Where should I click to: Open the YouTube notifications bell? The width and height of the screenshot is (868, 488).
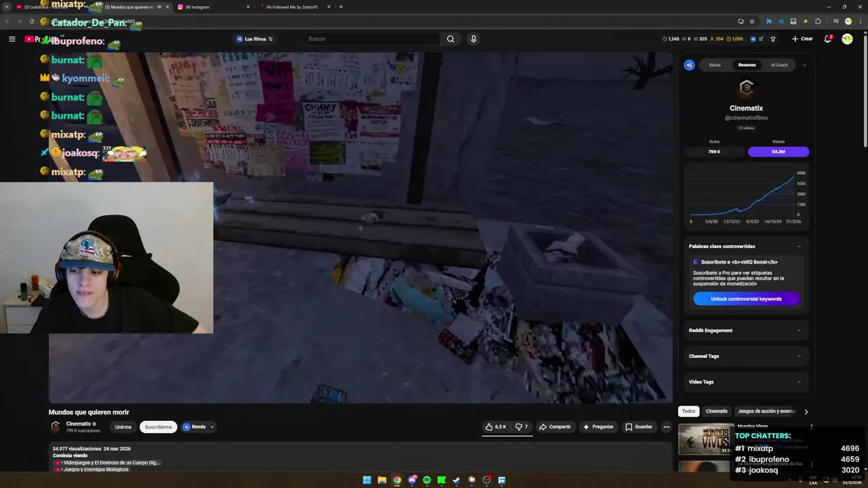tap(827, 39)
